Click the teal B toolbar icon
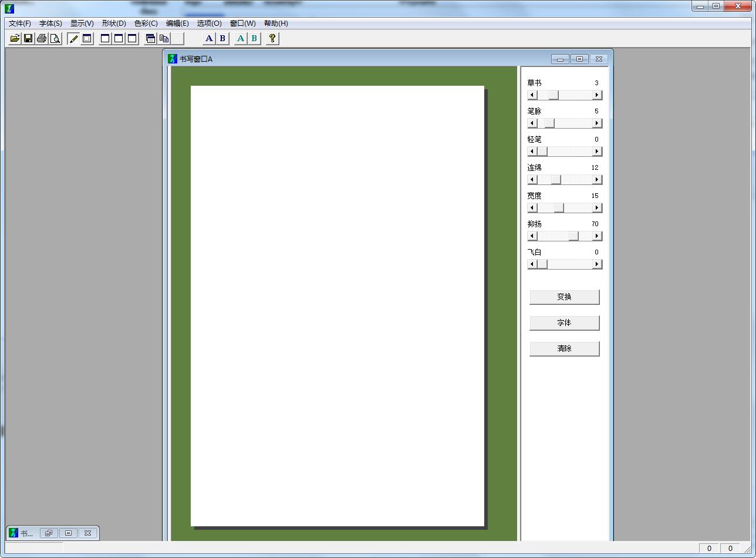 (254, 39)
